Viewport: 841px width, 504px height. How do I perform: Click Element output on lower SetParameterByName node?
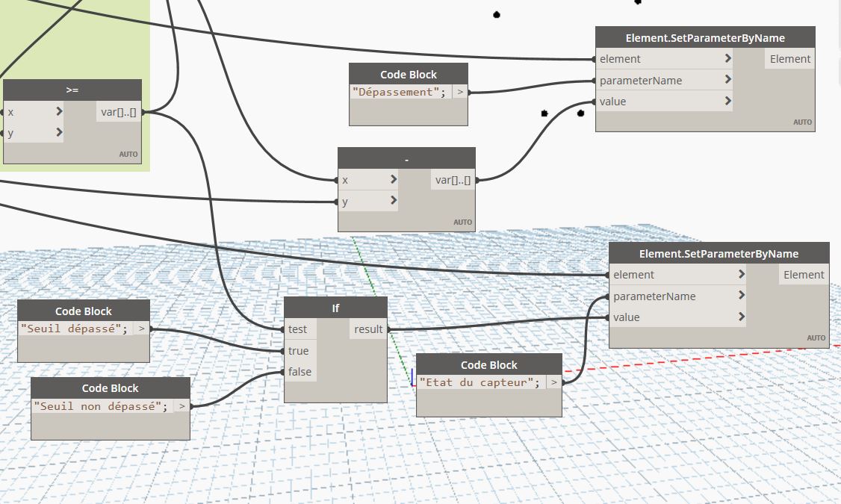(804, 275)
